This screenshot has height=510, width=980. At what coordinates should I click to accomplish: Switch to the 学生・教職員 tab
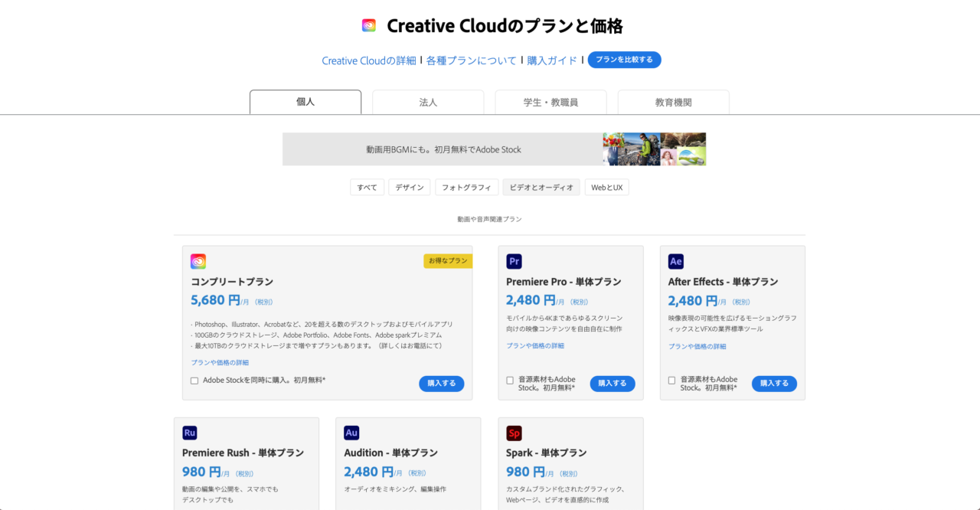pyautogui.click(x=550, y=101)
